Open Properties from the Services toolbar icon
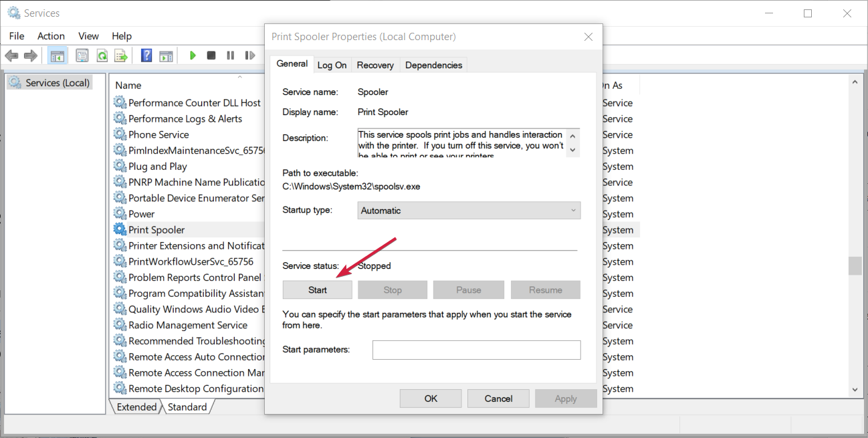868x438 pixels. pyautogui.click(x=82, y=56)
